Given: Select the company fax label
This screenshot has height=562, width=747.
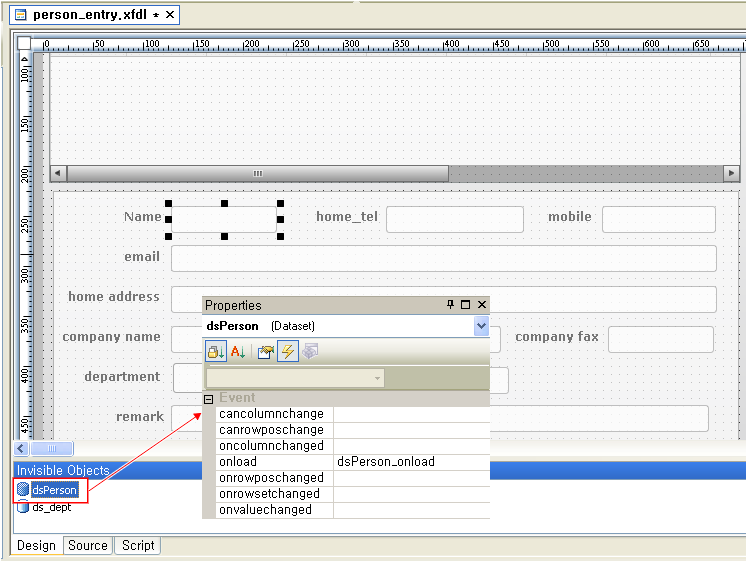Looking at the screenshot, I should (557, 337).
